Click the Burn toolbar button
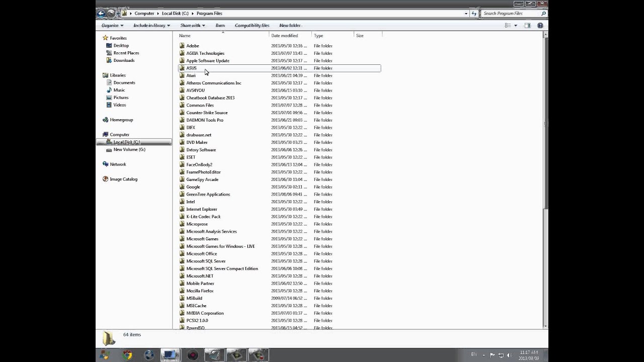This screenshot has width=644, height=362. click(220, 25)
